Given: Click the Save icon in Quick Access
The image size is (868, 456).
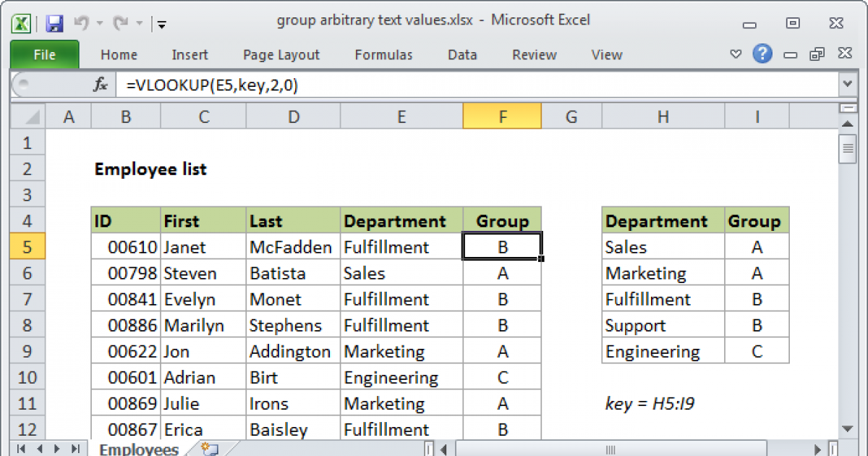Looking at the screenshot, I should click(x=54, y=23).
